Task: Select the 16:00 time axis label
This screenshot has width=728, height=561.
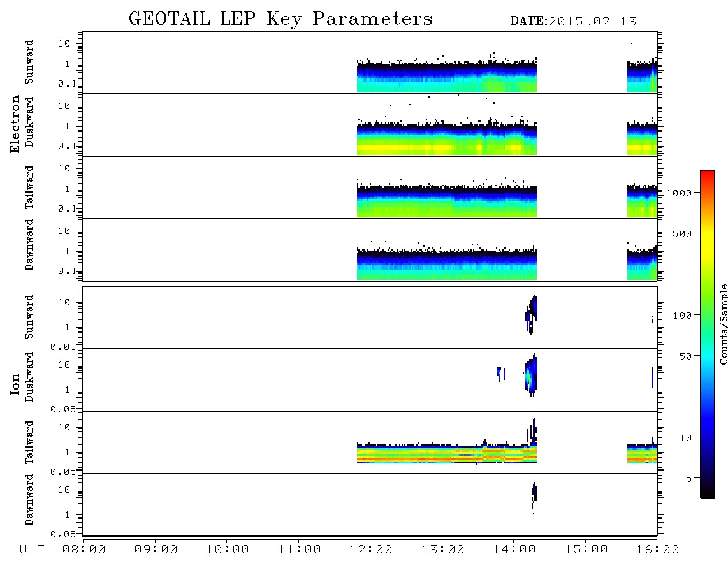Action: point(658,550)
